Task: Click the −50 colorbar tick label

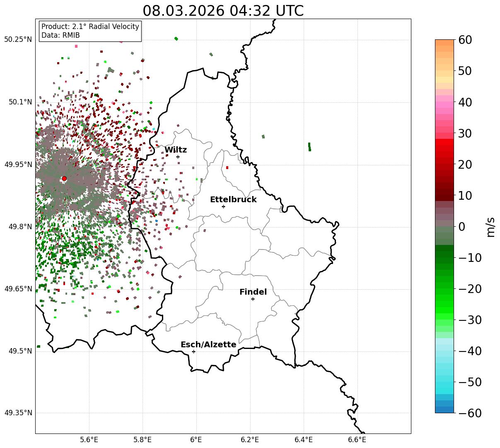Action: pos(470,382)
